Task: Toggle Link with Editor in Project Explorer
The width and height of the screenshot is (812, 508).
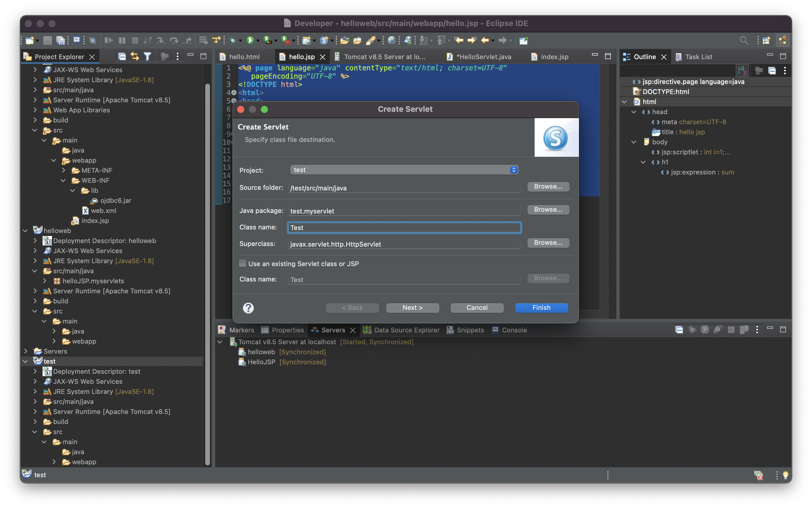Action: [135, 56]
